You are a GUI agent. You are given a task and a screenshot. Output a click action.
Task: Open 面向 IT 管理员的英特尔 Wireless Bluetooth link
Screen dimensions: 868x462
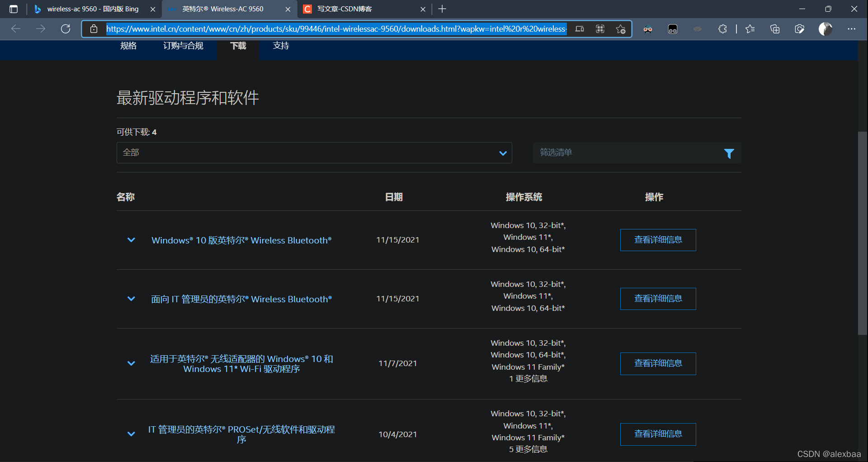click(241, 299)
